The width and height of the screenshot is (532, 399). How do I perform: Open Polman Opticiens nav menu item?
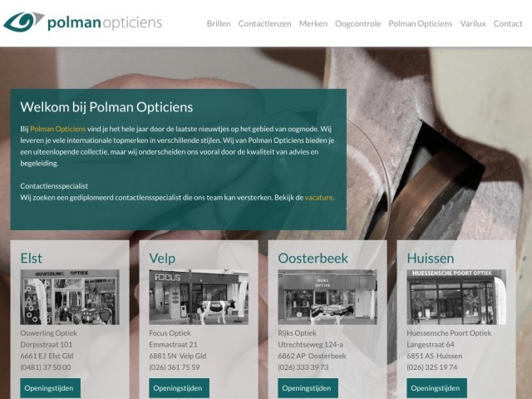click(421, 24)
